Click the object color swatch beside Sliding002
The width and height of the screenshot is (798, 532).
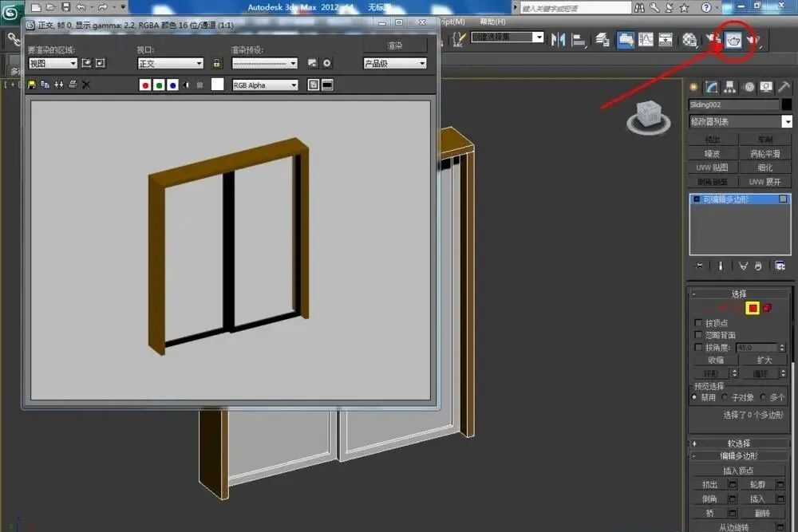click(x=787, y=104)
